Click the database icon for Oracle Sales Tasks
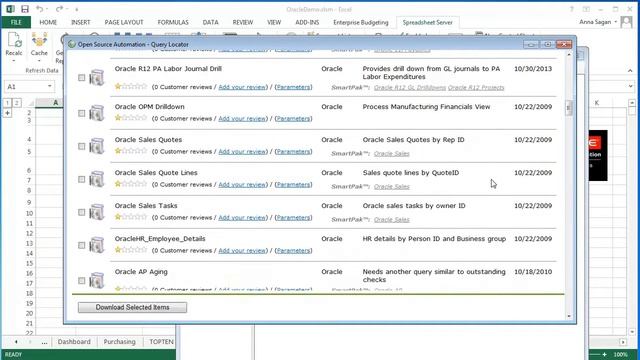The image size is (640, 360). point(97,212)
